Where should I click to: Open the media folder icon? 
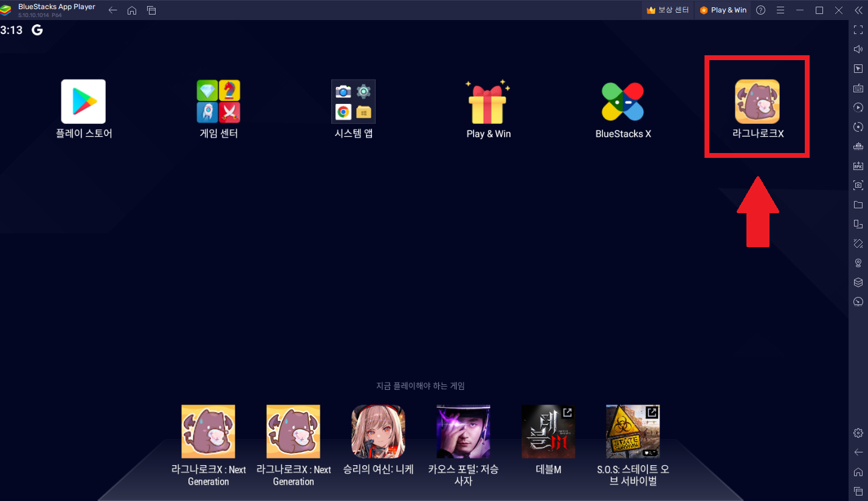(858, 204)
